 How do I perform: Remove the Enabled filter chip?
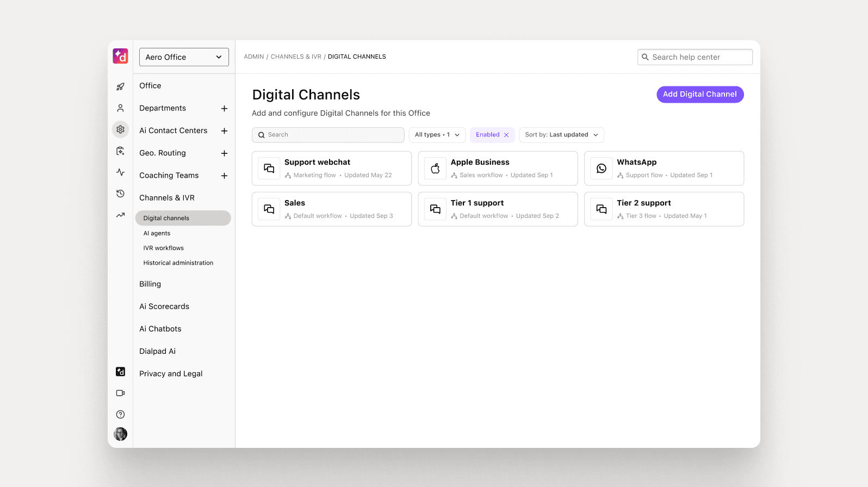point(506,135)
